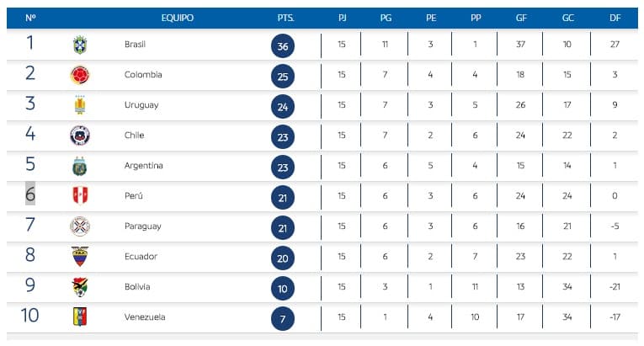
Task: Open the Venezuela team name link
Action: tap(145, 317)
